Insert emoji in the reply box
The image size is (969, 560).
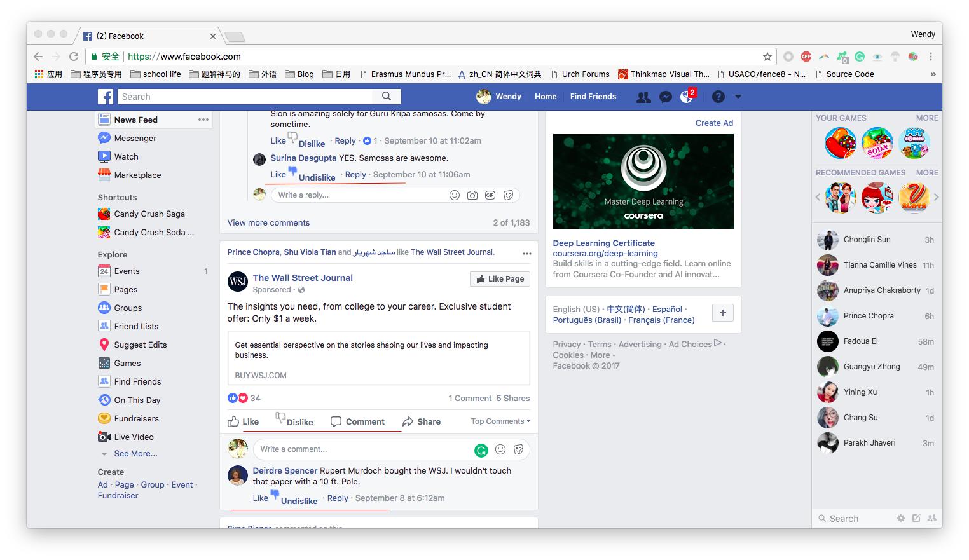454,195
